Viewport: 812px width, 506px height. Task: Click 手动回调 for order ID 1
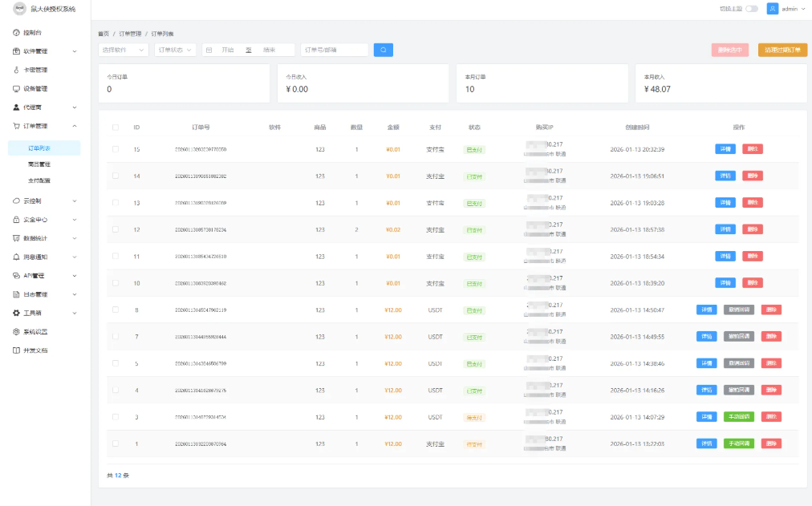coord(738,443)
